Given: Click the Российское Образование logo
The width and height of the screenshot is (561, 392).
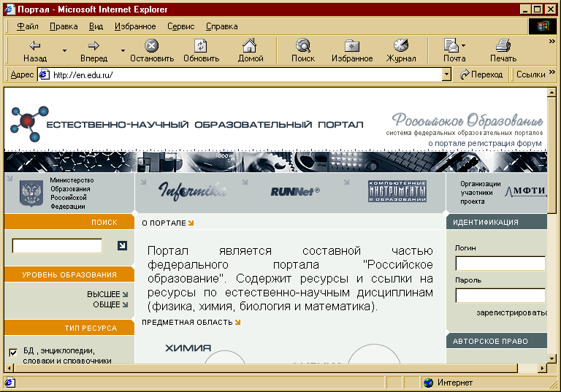Looking at the screenshot, I should tap(467, 120).
